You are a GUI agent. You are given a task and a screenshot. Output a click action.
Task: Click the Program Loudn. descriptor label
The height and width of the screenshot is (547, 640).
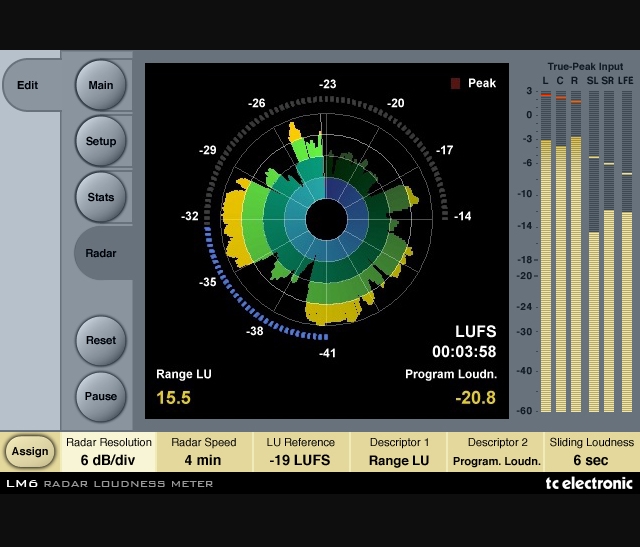pyautogui.click(x=451, y=374)
